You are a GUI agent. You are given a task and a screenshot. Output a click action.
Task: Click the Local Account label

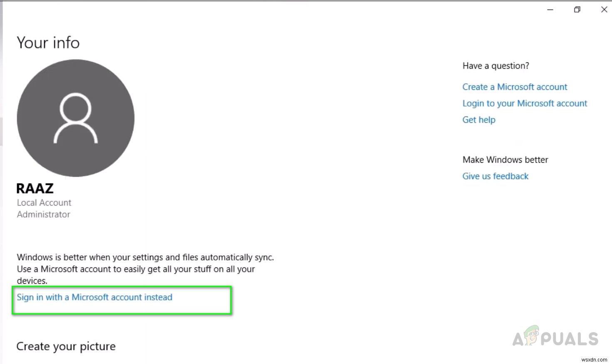click(44, 203)
